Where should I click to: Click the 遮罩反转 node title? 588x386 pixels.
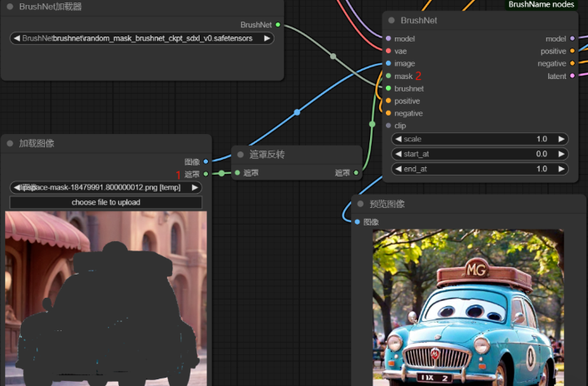coord(267,155)
